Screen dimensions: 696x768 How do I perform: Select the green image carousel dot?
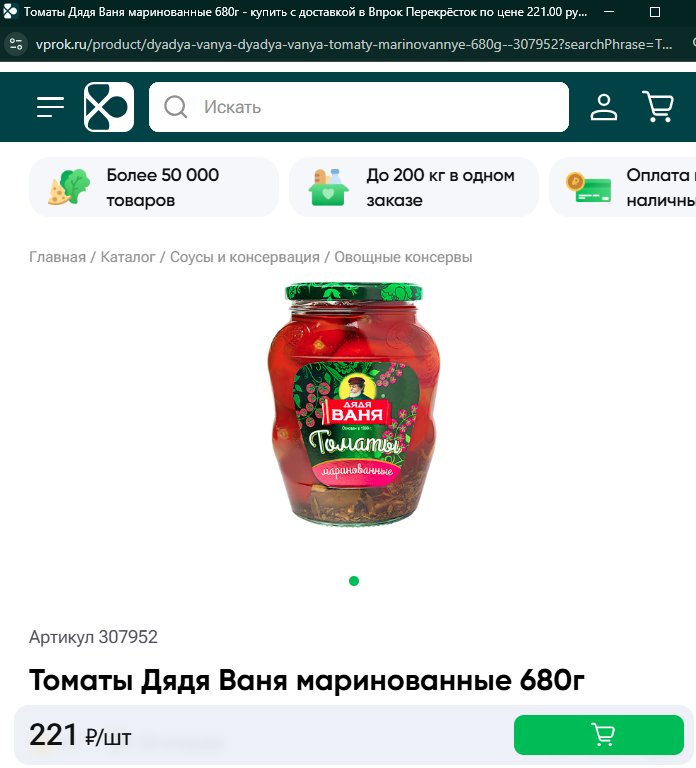click(354, 581)
